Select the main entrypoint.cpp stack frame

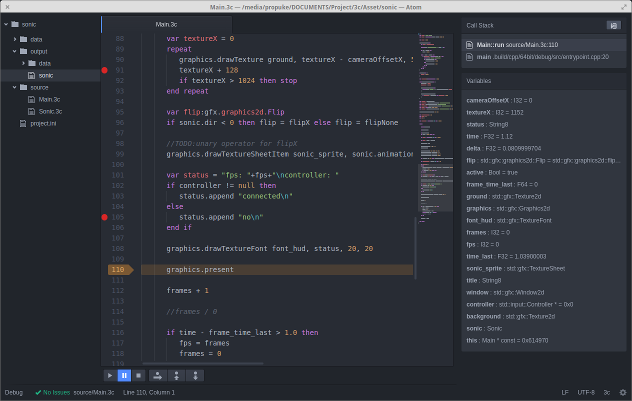pyautogui.click(x=544, y=57)
